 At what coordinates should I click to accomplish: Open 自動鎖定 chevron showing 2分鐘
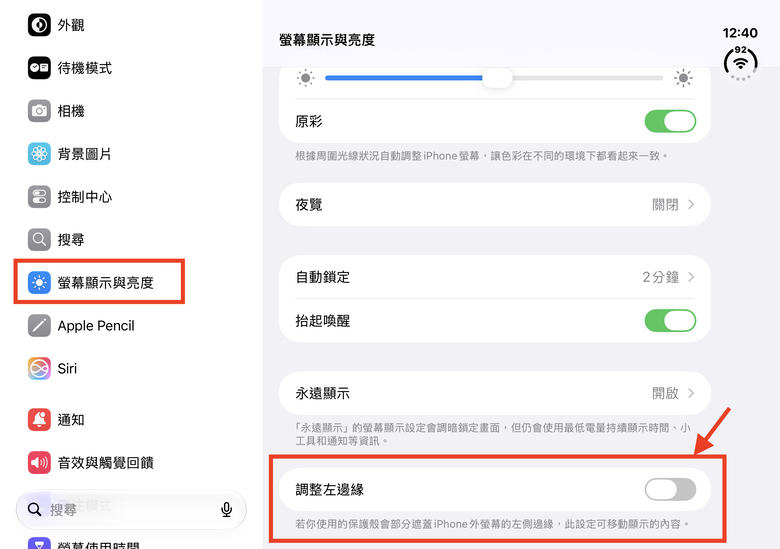click(x=691, y=277)
